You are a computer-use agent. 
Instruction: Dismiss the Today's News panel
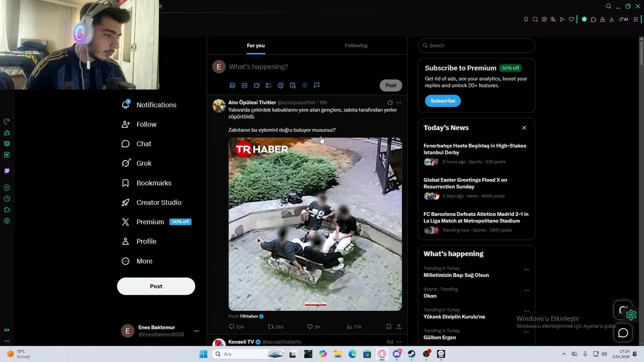524,128
